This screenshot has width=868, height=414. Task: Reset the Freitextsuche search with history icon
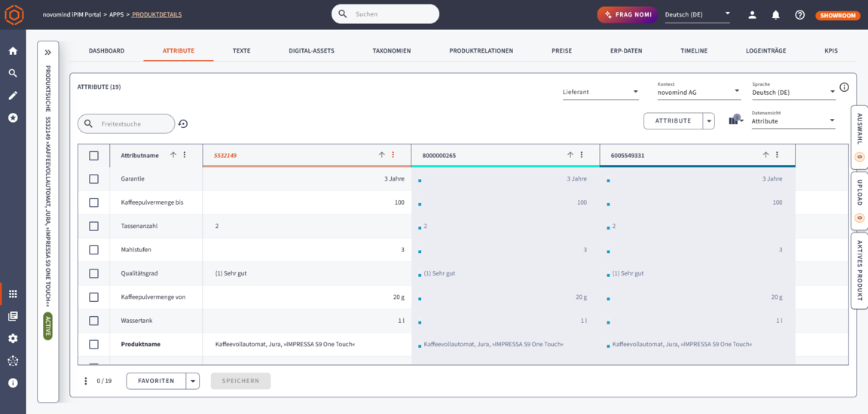(x=183, y=124)
